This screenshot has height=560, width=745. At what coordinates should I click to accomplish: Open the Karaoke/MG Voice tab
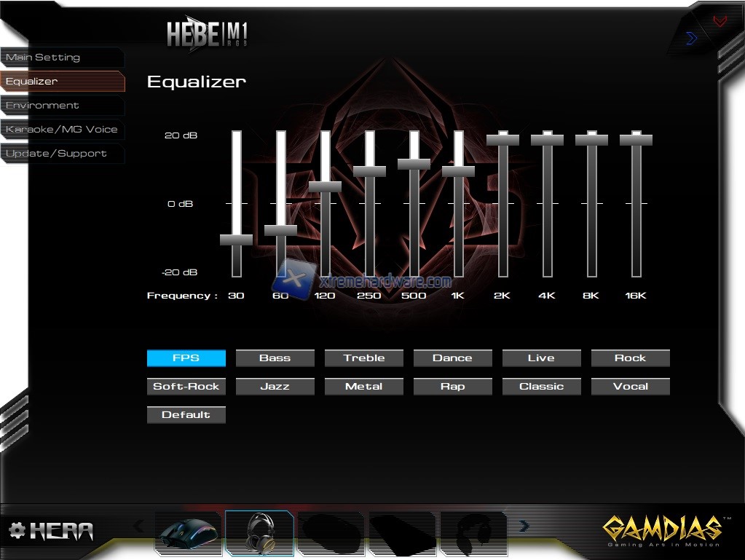coord(62,130)
